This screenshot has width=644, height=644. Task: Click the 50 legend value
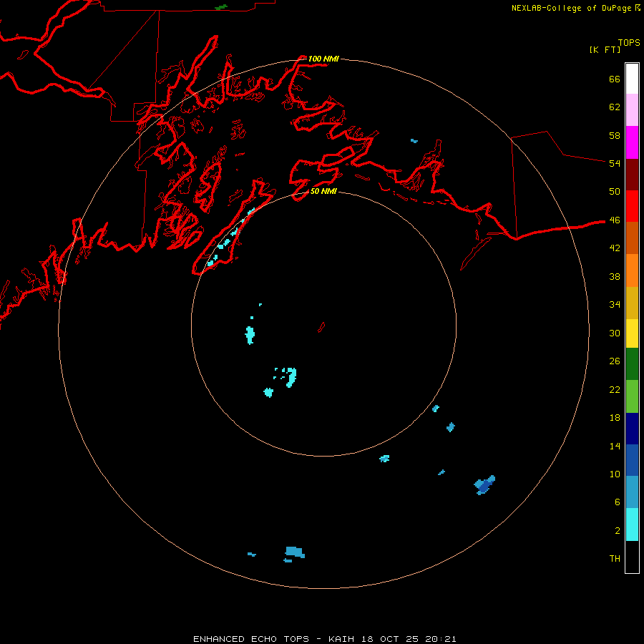point(615,191)
